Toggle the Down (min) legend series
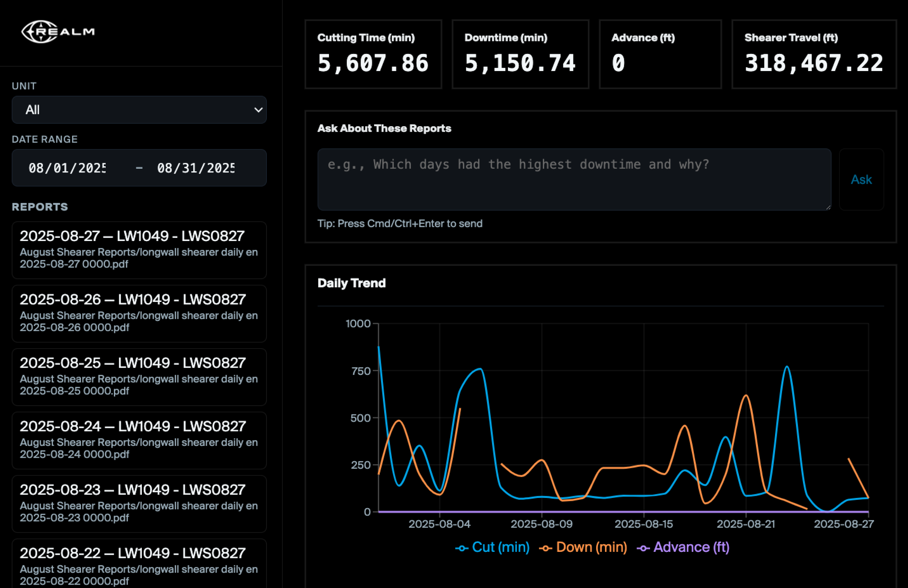 583,547
